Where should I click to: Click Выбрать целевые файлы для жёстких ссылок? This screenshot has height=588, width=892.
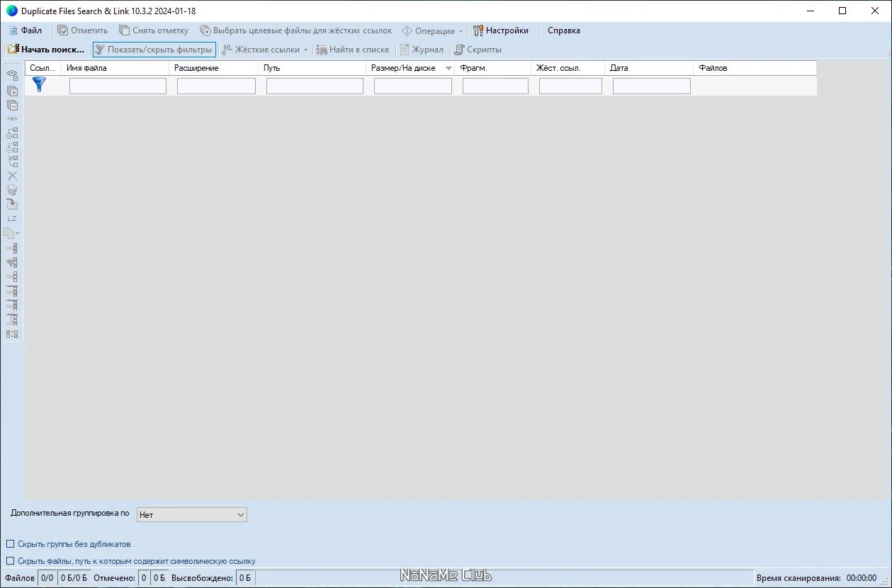[x=295, y=30]
